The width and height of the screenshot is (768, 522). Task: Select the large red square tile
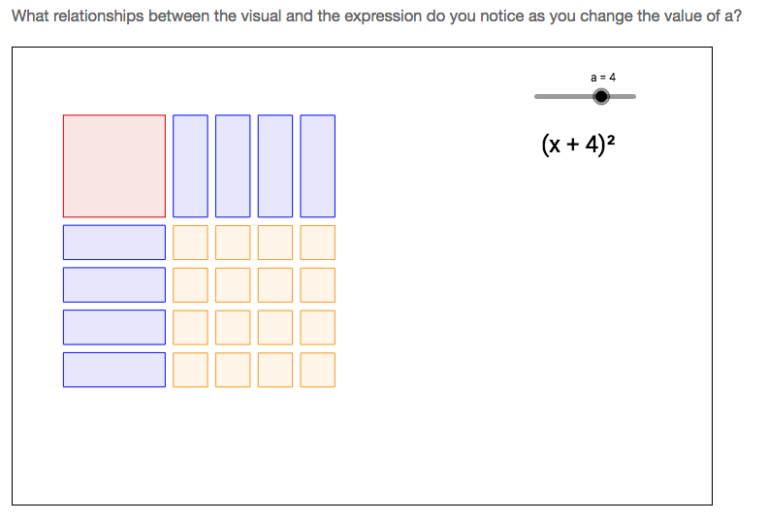[x=114, y=166]
